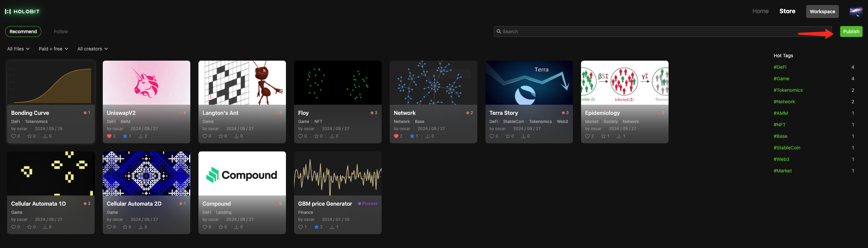Switch to the Follow tab
Image resolution: width=868 pixels, height=248 pixels.
61,32
